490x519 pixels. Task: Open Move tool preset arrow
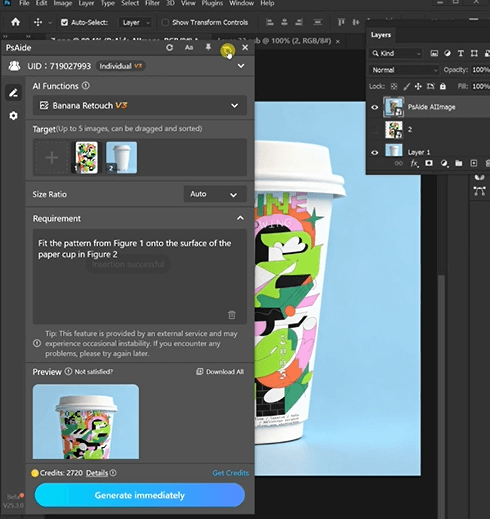[x=50, y=23]
